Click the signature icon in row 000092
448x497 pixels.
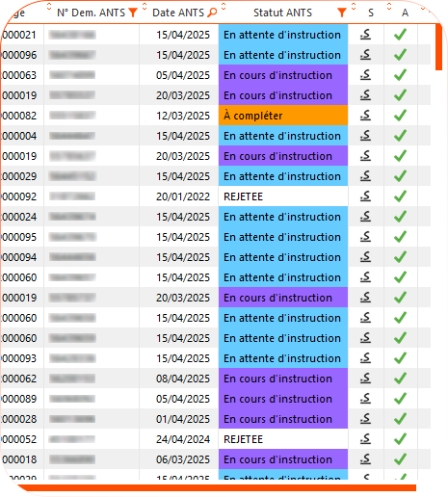click(x=365, y=196)
